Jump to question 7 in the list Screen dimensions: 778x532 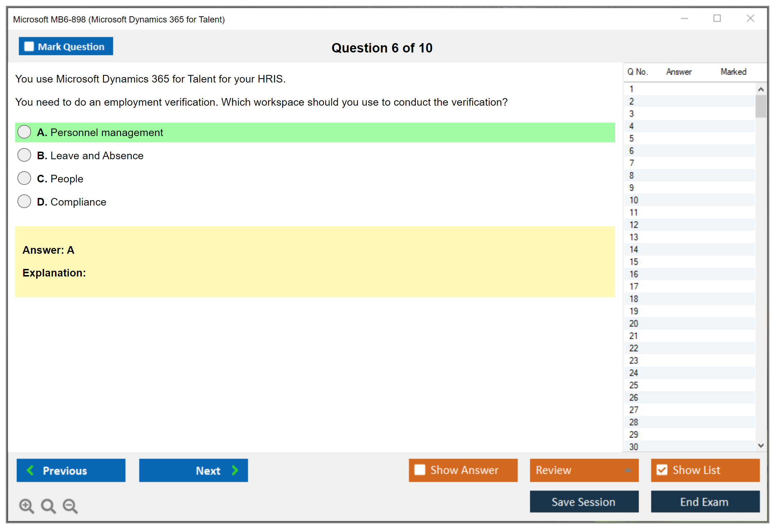[x=631, y=163]
